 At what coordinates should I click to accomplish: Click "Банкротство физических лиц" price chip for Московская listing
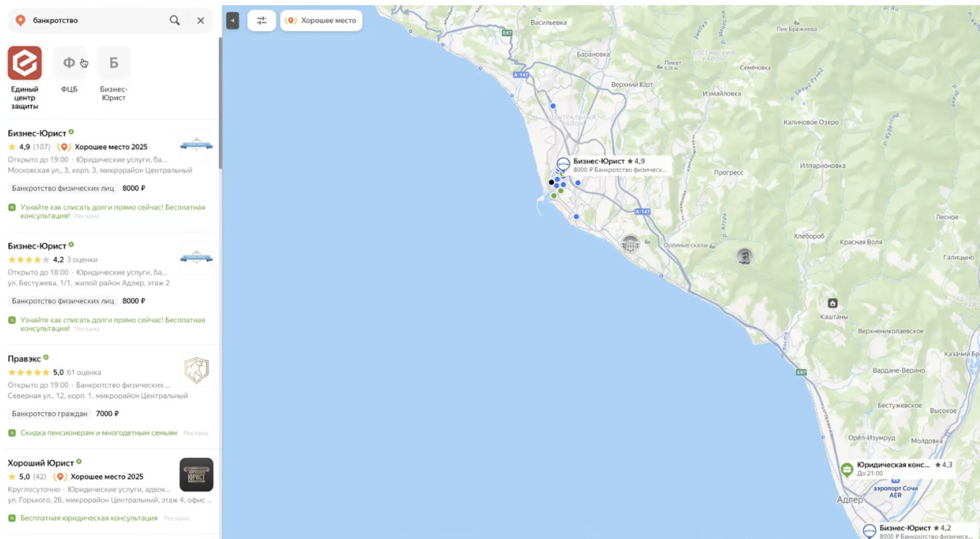tap(63, 189)
